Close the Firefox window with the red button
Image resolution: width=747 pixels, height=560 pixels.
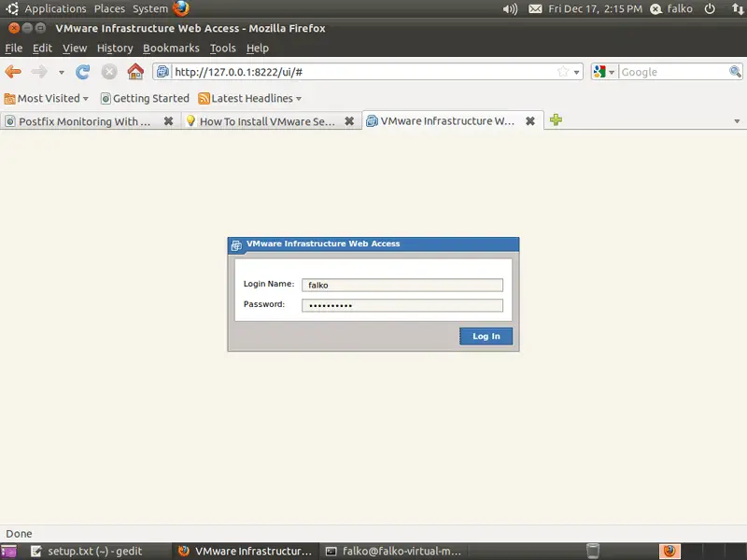point(14,28)
